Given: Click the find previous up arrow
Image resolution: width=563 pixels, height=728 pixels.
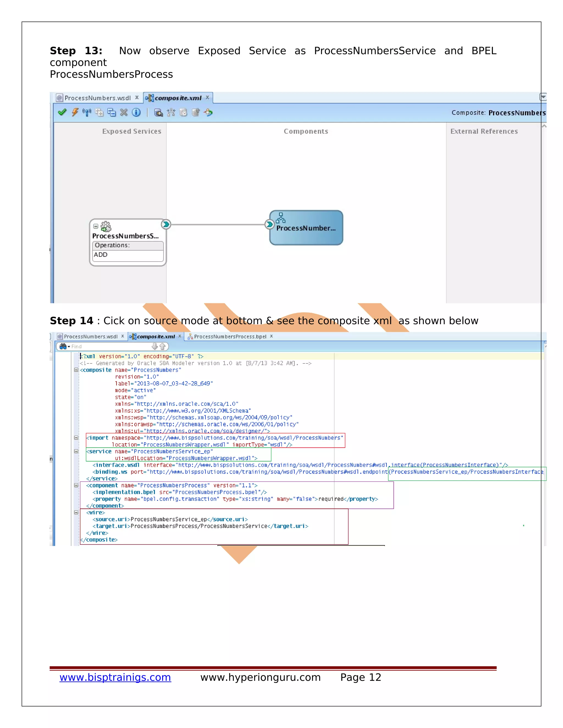Looking at the screenshot, I should pos(162,346).
